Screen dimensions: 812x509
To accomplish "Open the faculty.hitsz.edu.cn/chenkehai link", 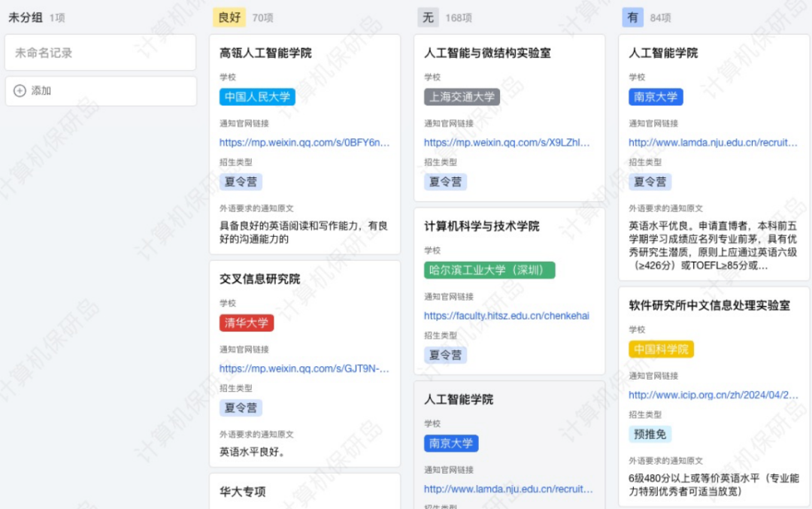I will point(507,316).
